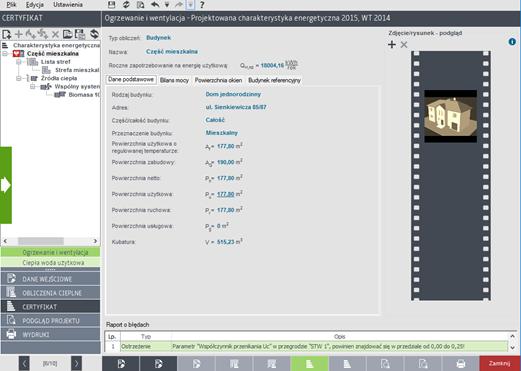Image resolution: width=521 pixels, height=371 pixels.
Task: Collapse the Źródła ciepła tree node
Action: tap(19, 78)
